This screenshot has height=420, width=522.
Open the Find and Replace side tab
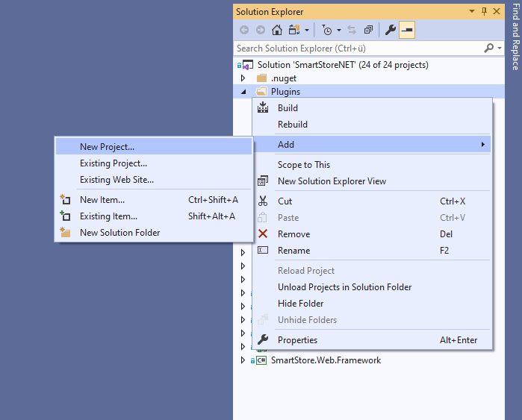[x=515, y=37]
